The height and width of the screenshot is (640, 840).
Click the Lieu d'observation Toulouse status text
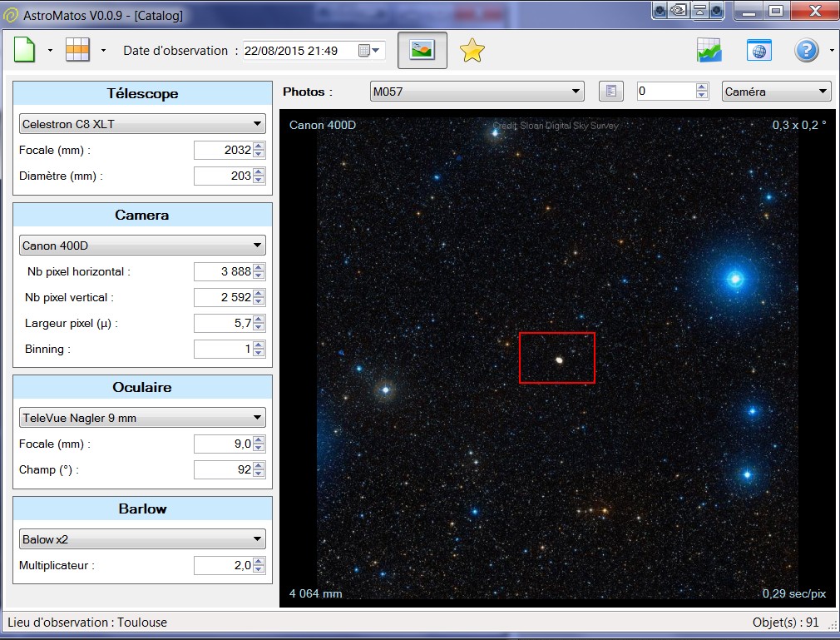87,623
